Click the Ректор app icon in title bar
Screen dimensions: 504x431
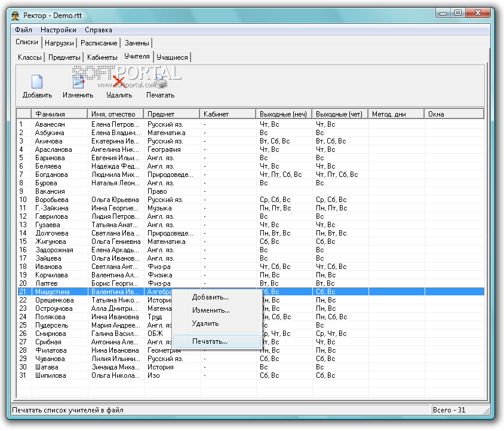coord(15,14)
